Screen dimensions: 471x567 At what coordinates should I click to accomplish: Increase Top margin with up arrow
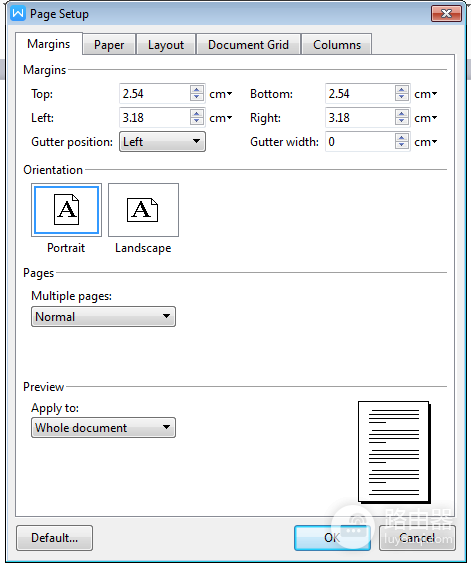pos(197,90)
